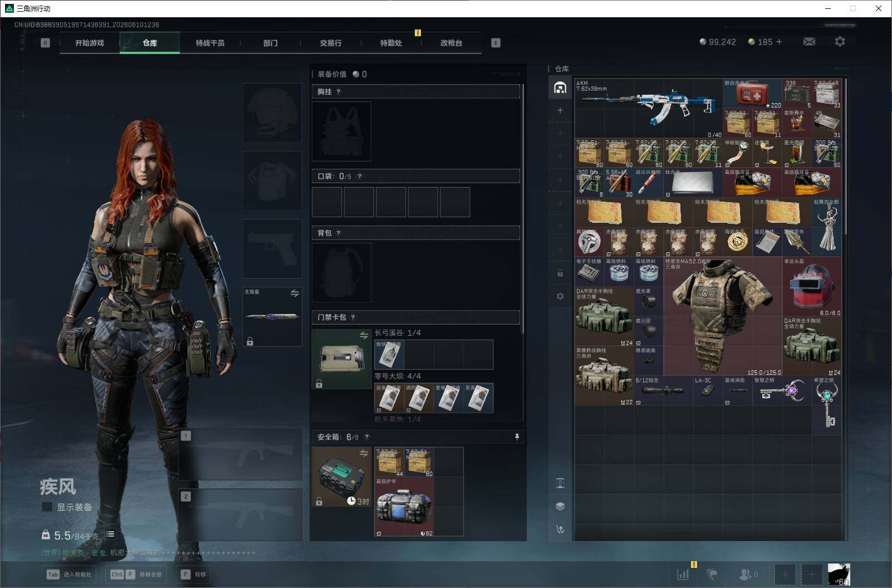The width and height of the screenshot is (892, 588).
Task: Open the 特勤处 tab
Action: [391, 43]
